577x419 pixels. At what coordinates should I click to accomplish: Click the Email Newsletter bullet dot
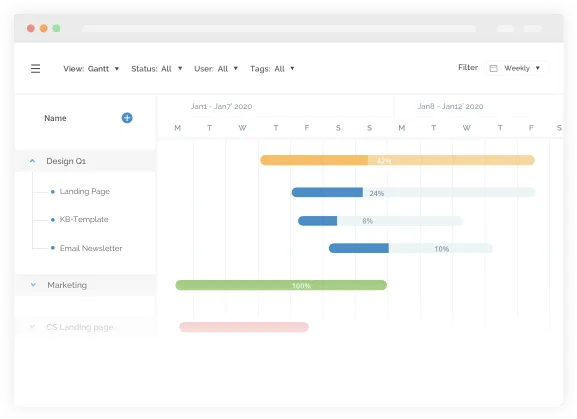[53, 248]
